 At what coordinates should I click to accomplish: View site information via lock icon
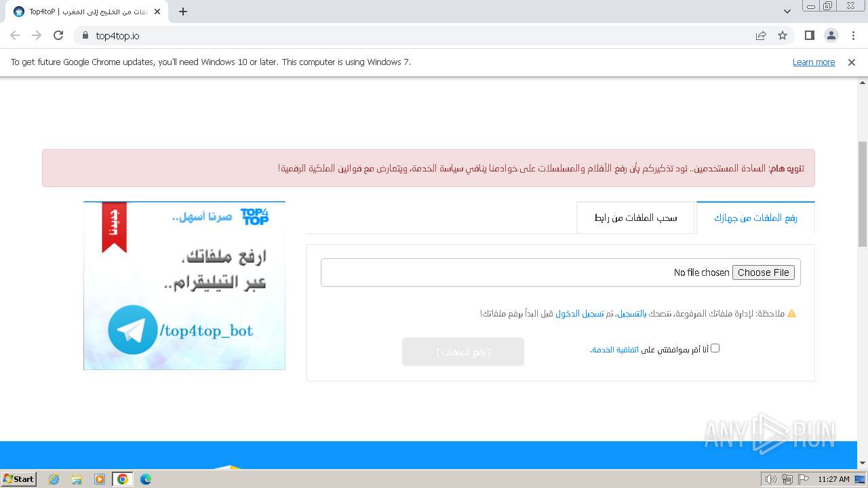coord(85,35)
